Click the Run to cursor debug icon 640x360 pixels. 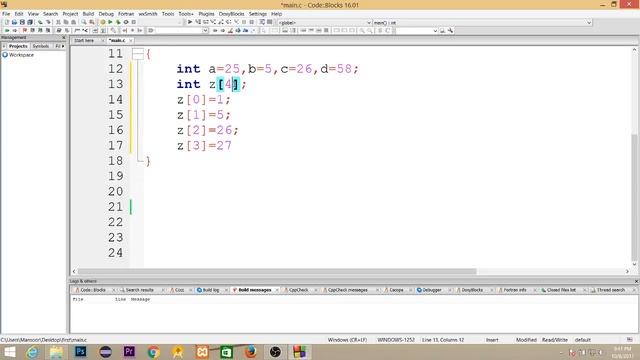tap(198, 22)
